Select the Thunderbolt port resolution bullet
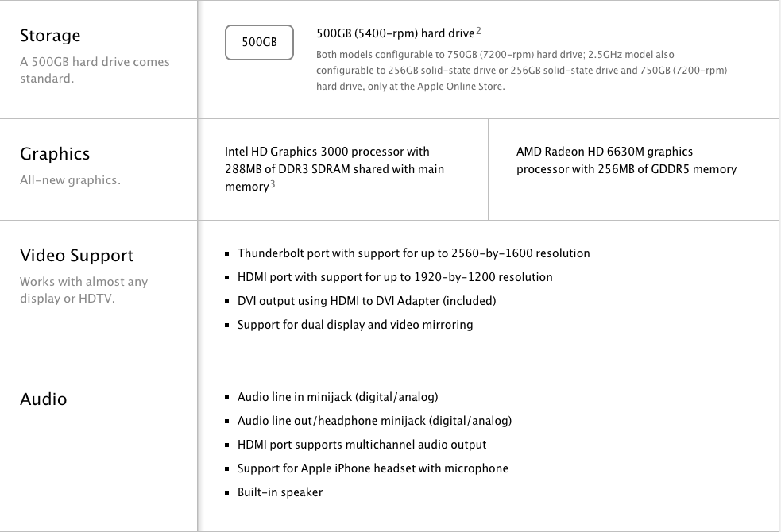 (413, 253)
